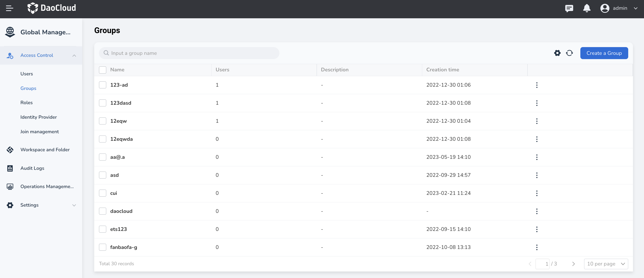Open table column settings gear
644x278 pixels.
tap(557, 53)
